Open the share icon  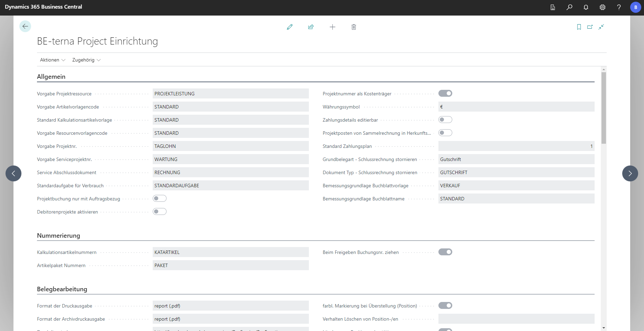coord(311,27)
